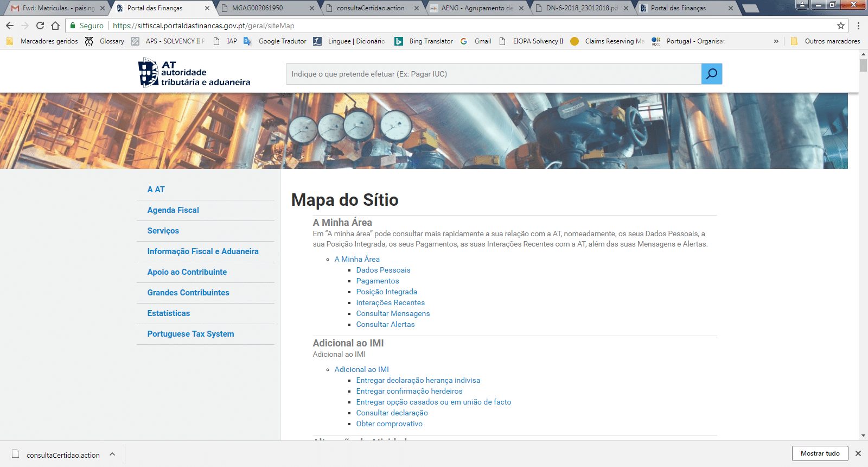868x467 pixels.
Task: Follow the Consultar Alertas link
Action: click(385, 324)
